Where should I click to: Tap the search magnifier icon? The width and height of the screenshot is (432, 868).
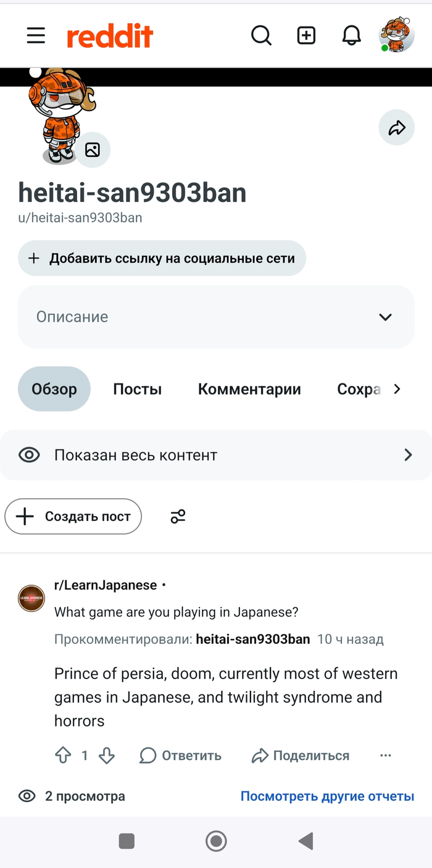[261, 36]
